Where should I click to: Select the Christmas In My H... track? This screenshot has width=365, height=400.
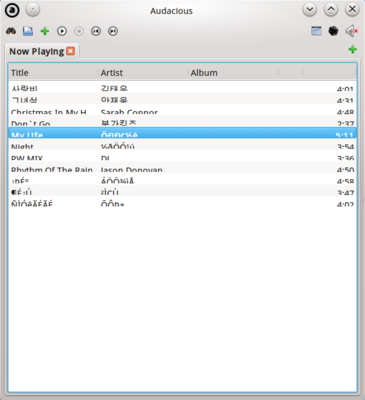[x=182, y=110]
